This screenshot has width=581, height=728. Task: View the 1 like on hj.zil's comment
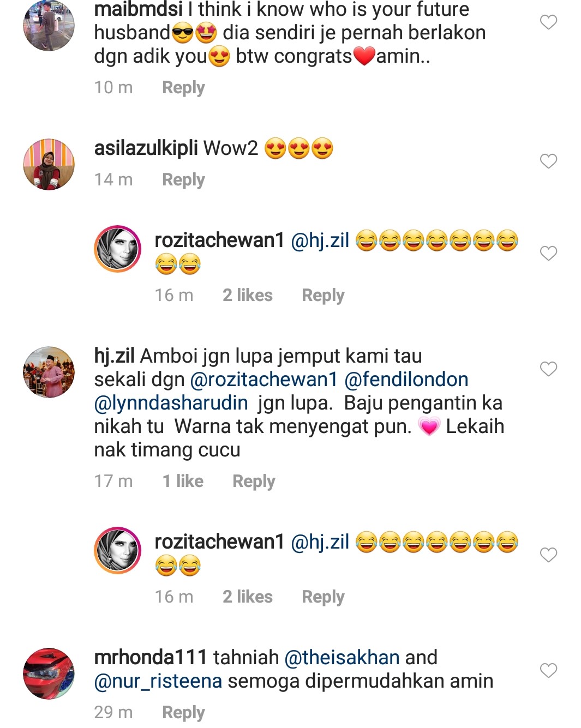[x=183, y=482]
